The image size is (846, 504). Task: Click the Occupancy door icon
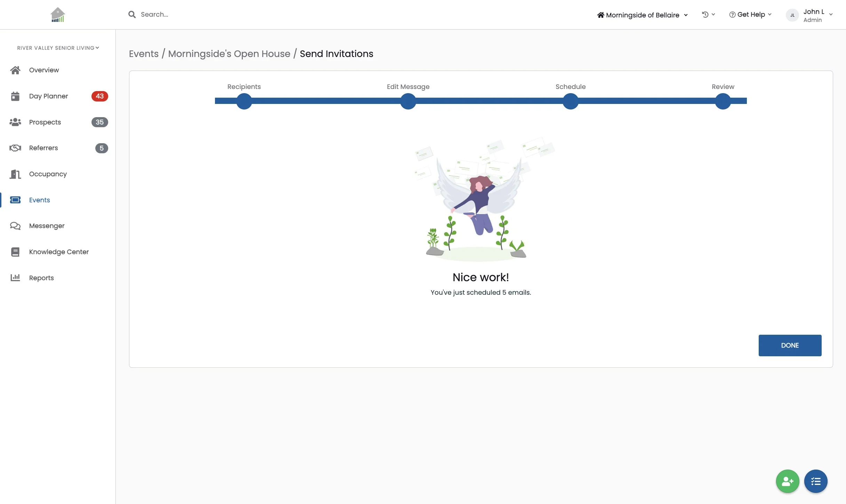15,174
